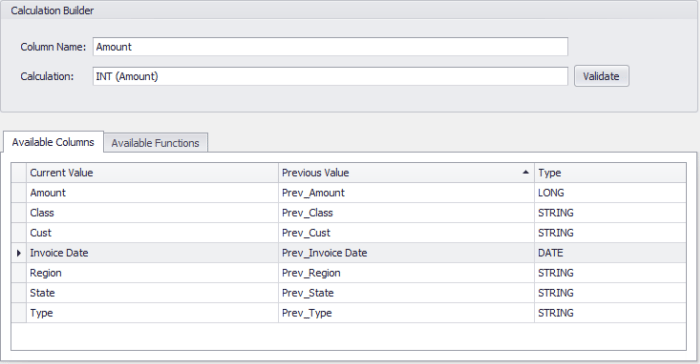Select the State cell in Current Value
The image size is (700, 364).
click(x=152, y=293)
